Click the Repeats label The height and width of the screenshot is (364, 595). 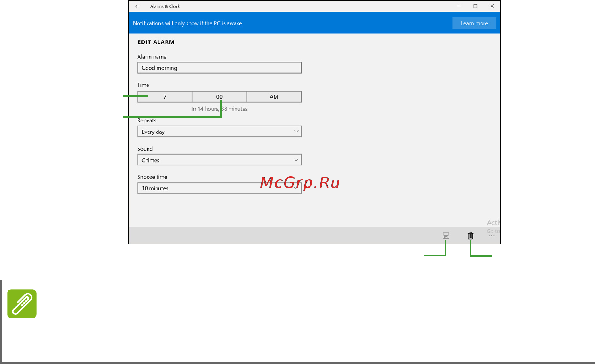click(x=147, y=120)
